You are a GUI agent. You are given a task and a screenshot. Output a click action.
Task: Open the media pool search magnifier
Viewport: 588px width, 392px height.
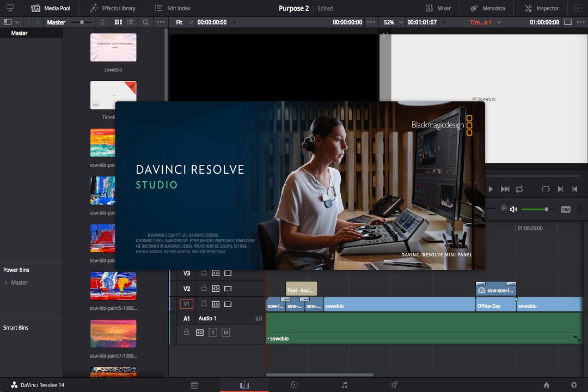[145, 22]
